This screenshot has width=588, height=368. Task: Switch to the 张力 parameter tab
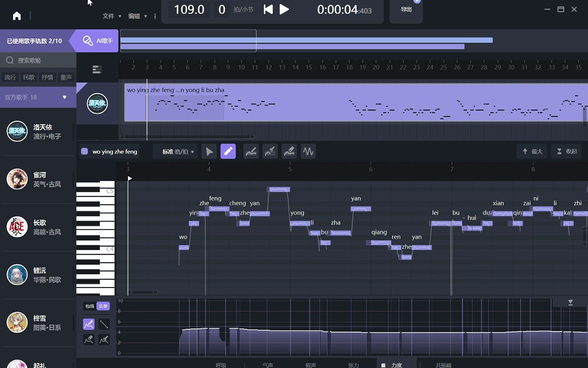click(354, 365)
